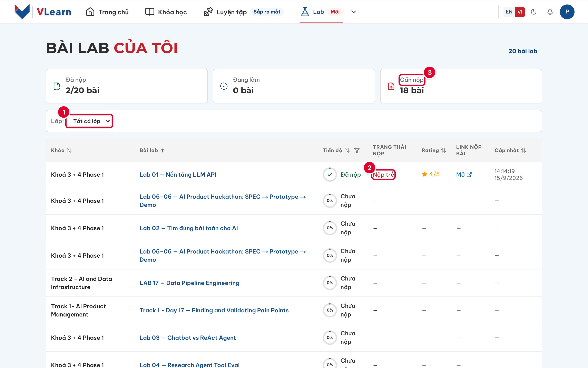Open Lab 04 – Research Agent Tool Eval
The height and width of the screenshot is (368, 588).
(x=189, y=365)
